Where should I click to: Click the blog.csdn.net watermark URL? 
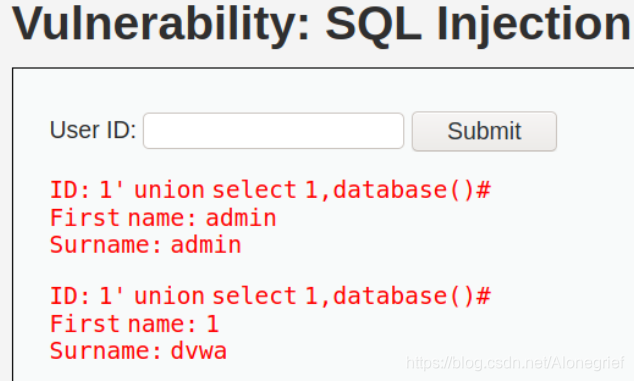click(x=516, y=363)
